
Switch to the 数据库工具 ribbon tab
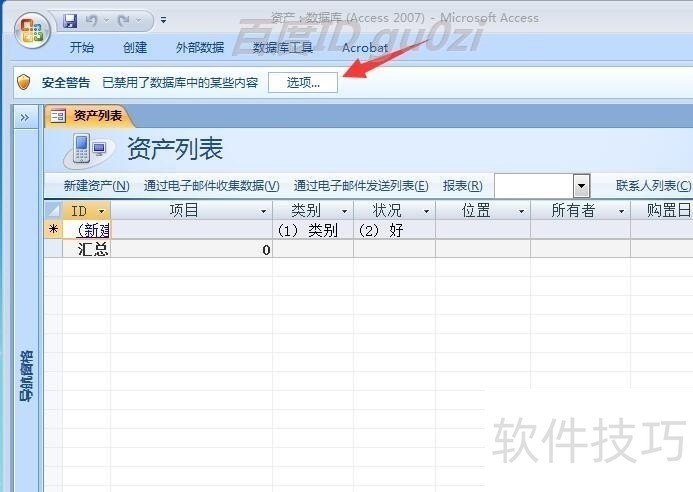(x=283, y=47)
